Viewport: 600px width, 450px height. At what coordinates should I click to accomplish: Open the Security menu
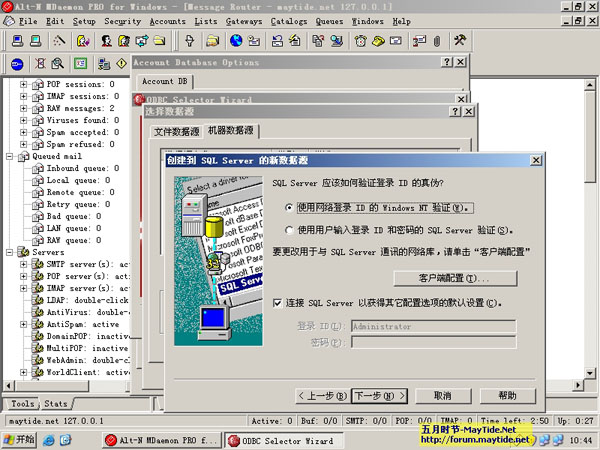pos(122,20)
